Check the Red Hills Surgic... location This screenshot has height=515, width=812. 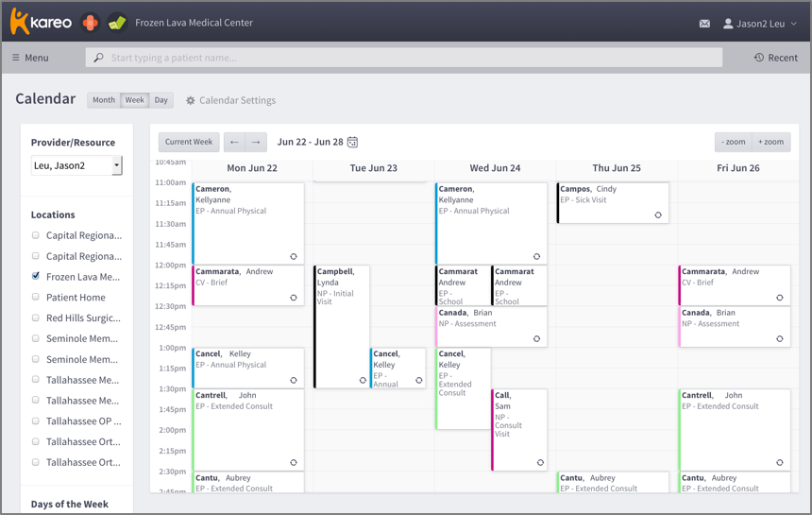(35, 318)
